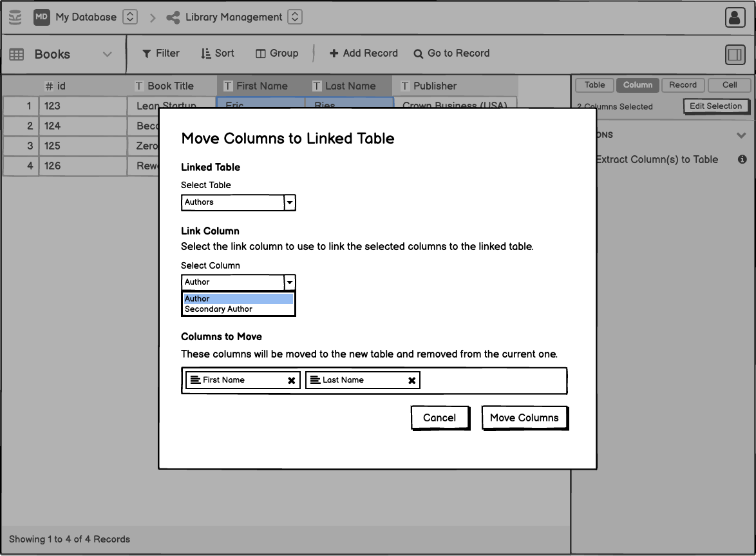Choose Author in the dropdown list
The height and width of the screenshot is (556, 756).
pos(238,298)
